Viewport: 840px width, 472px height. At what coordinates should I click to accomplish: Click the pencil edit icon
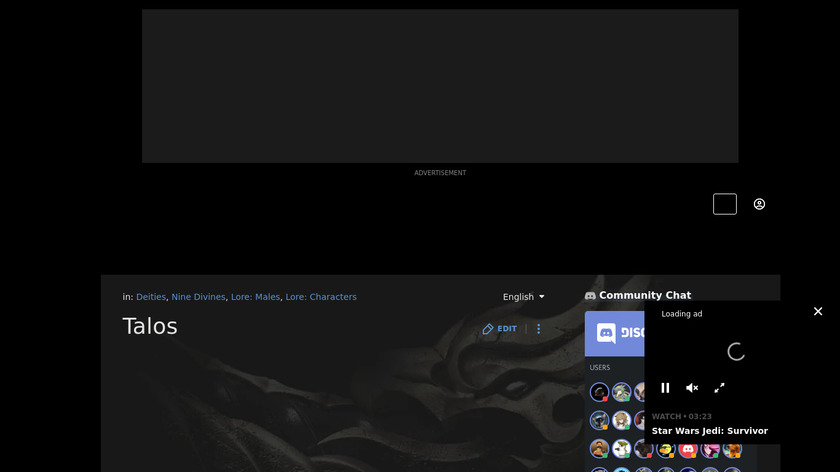488,329
